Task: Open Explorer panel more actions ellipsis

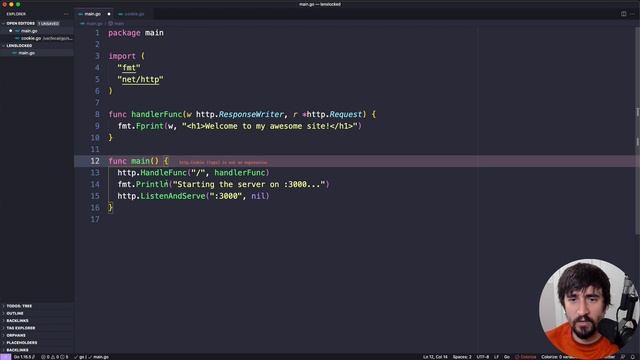Action: point(66,14)
